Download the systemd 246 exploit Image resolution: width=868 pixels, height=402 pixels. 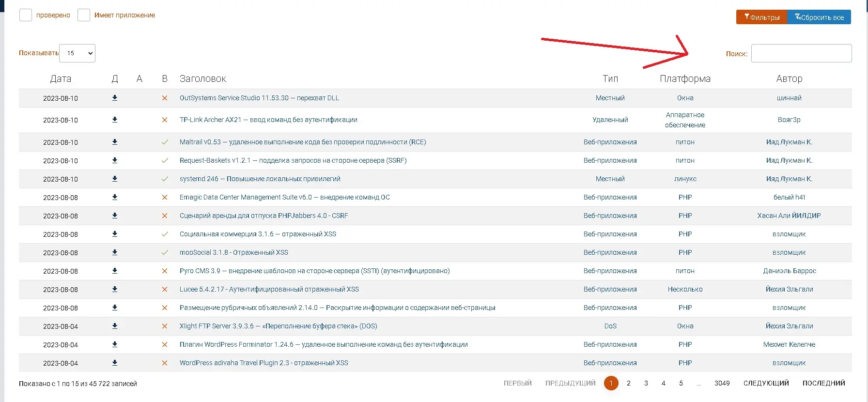click(115, 179)
